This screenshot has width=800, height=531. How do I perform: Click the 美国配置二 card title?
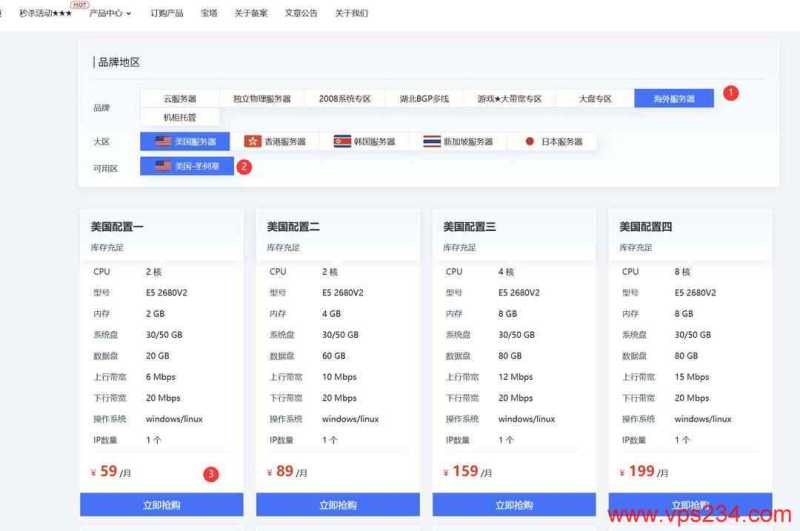(293, 226)
